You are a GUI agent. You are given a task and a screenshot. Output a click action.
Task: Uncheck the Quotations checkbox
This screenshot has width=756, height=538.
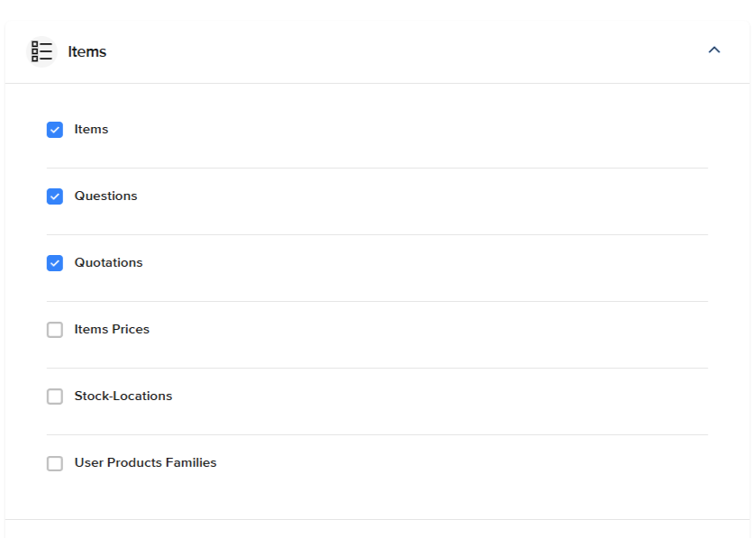pos(55,263)
